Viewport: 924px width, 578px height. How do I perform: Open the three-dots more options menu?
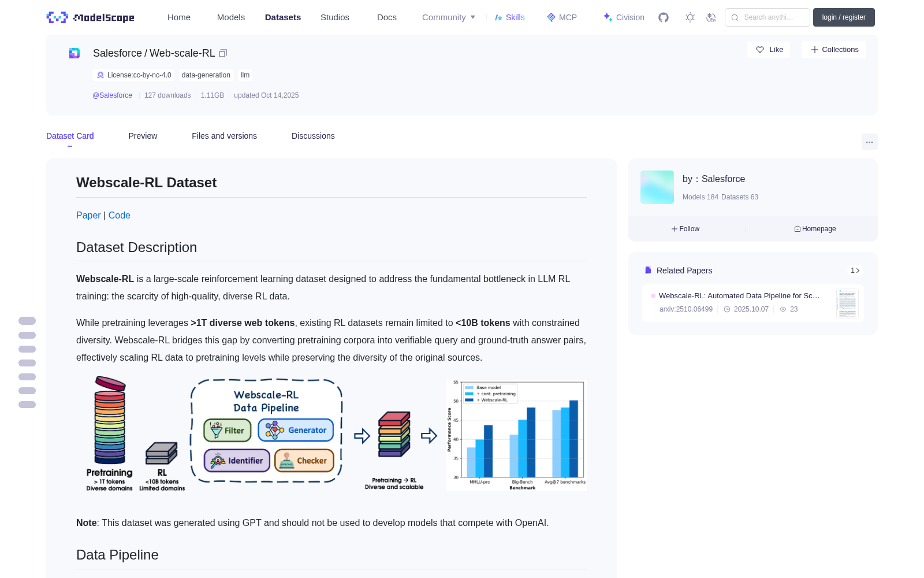(x=869, y=142)
